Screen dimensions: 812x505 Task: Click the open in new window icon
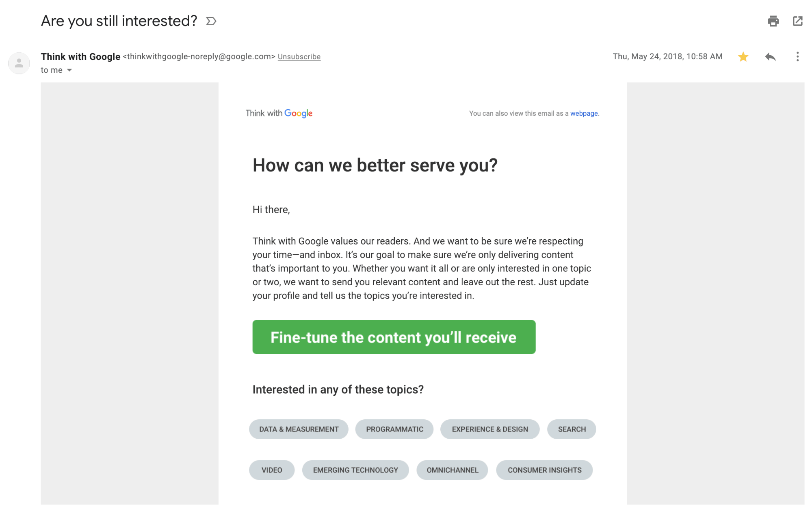tap(798, 21)
